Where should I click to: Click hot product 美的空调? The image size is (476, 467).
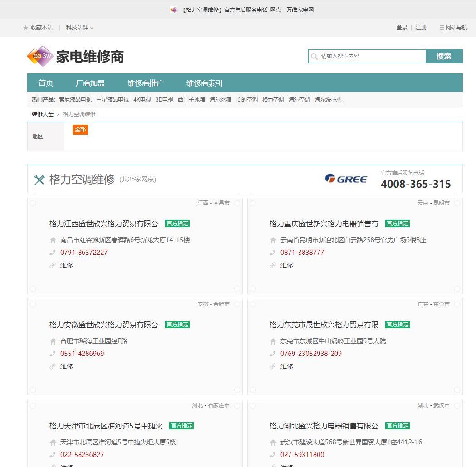coord(247,99)
